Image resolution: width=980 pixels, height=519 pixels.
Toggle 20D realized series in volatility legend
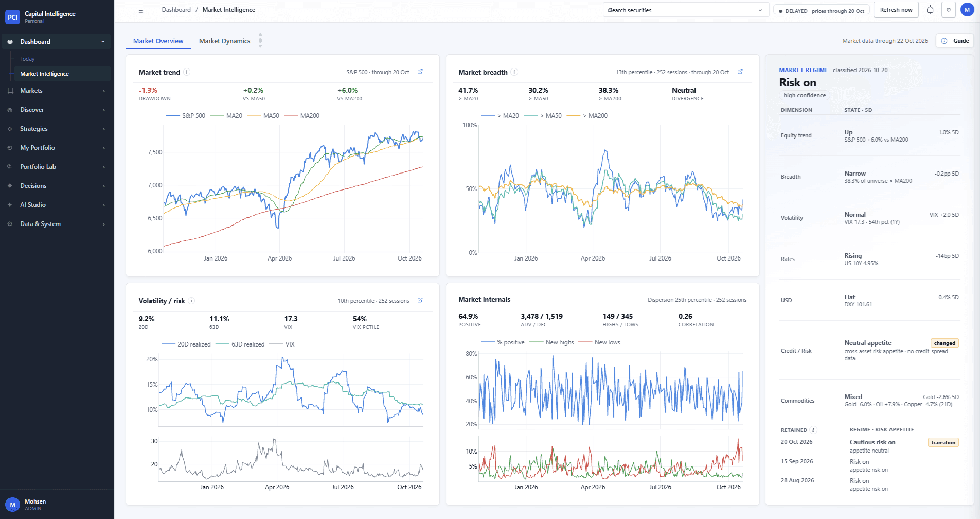point(186,344)
